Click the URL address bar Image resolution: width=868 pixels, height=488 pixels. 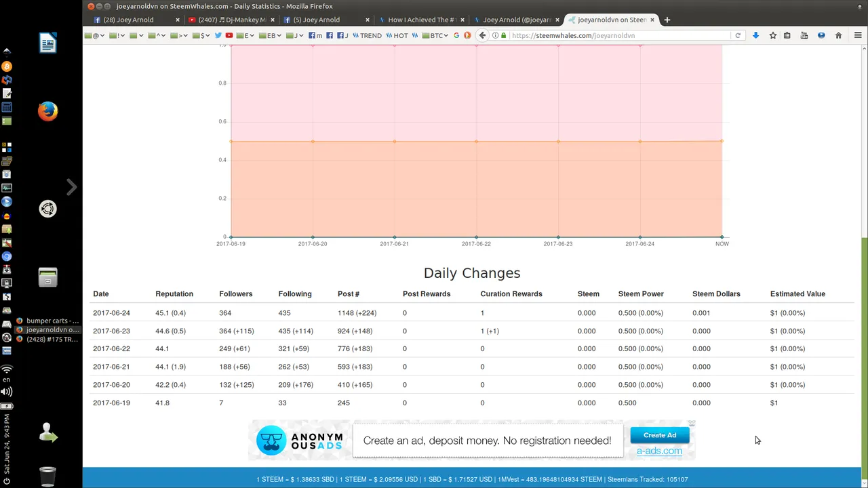[x=620, y=35]
